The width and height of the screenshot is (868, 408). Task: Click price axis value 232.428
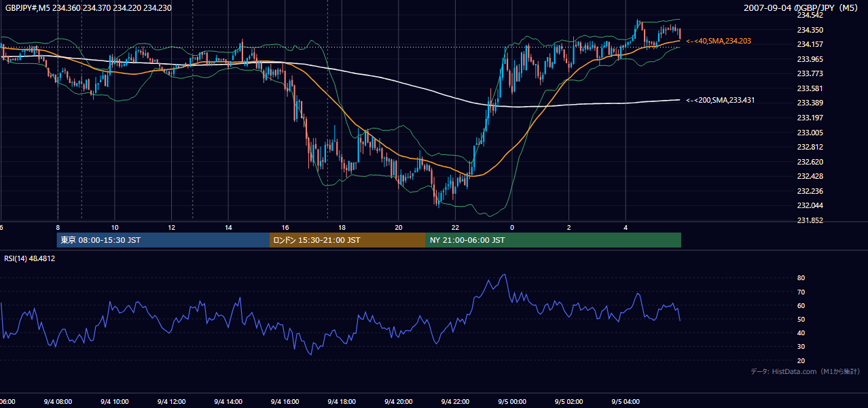[810, 176]
